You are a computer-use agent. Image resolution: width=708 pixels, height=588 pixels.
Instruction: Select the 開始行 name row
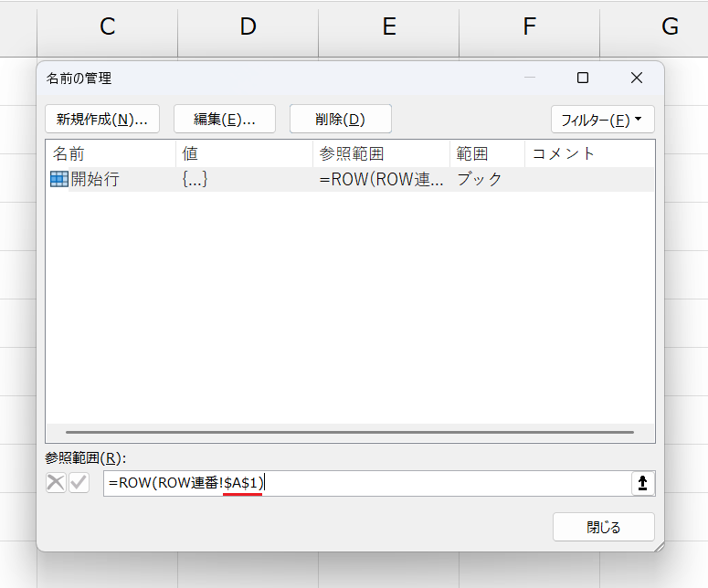tap(350, 179)
